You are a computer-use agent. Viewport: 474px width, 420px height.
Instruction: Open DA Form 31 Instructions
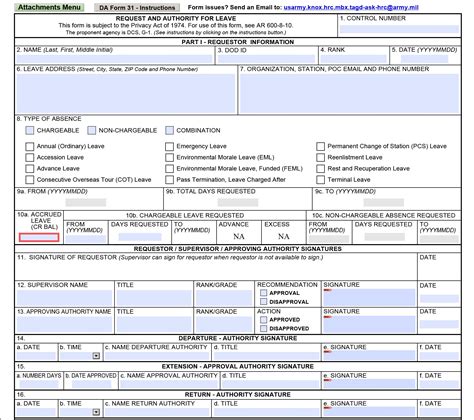[137, 7]
